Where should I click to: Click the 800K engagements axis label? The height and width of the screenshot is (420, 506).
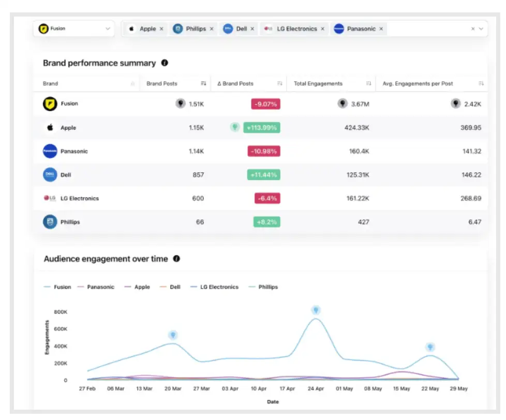(61, 312)
